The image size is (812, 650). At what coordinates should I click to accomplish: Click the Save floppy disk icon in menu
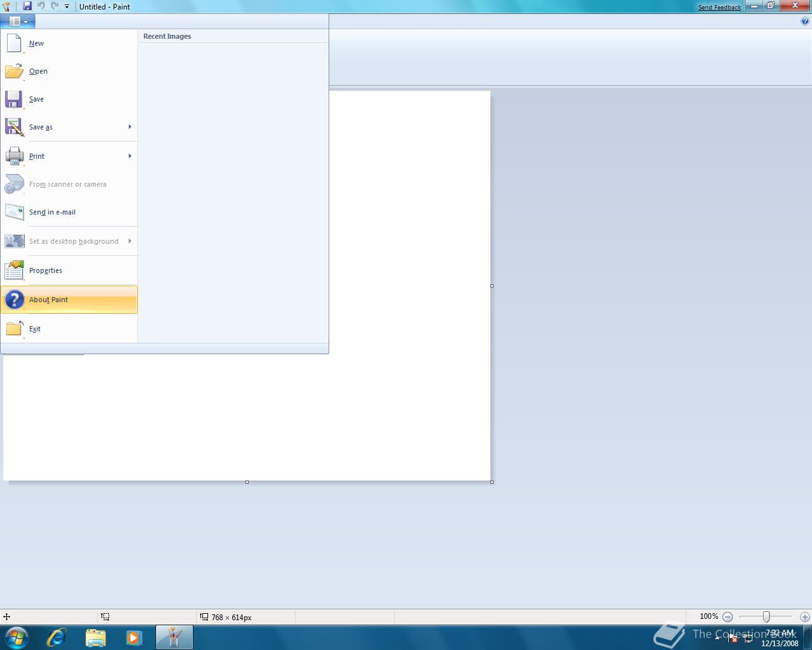(x=14, y=99)
